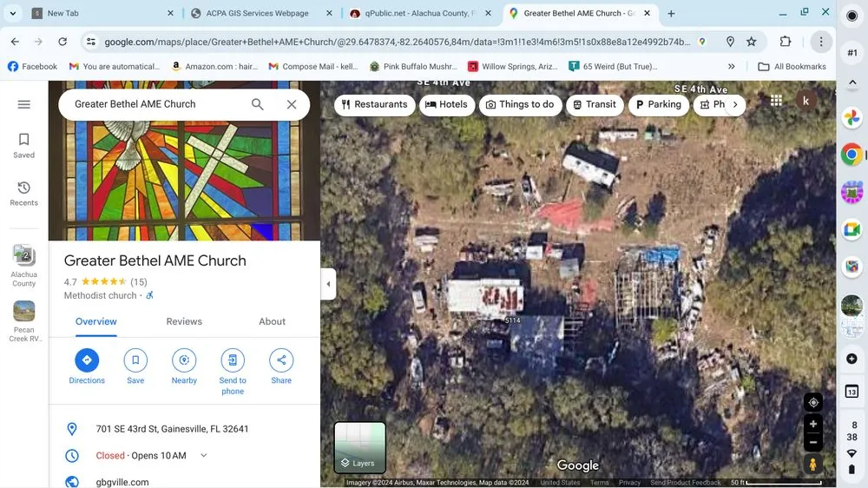The width and height of the screenshot is (868, 488).
Task: Filter map by Restaurants
Action: (x=374, y=104)
